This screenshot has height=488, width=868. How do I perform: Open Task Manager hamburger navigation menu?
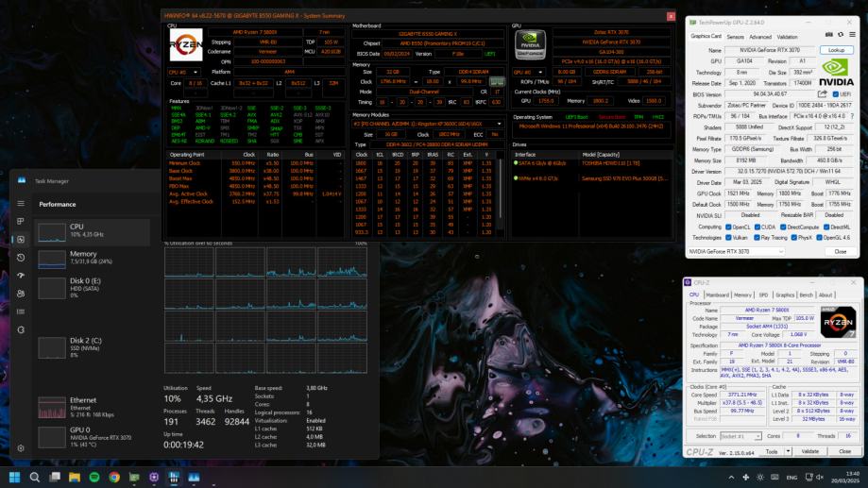[21, 203]
